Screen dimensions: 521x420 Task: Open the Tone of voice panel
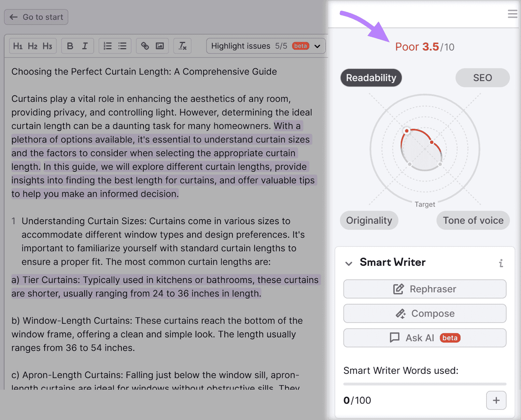click(x=473, y=220)
